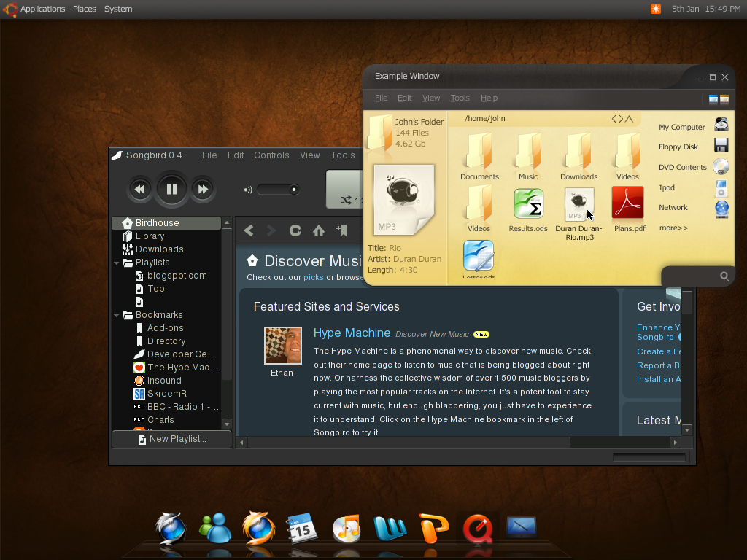Open the Plans.pdf file
This screenshot has height=560, width=747.
[x=627, y=203]
